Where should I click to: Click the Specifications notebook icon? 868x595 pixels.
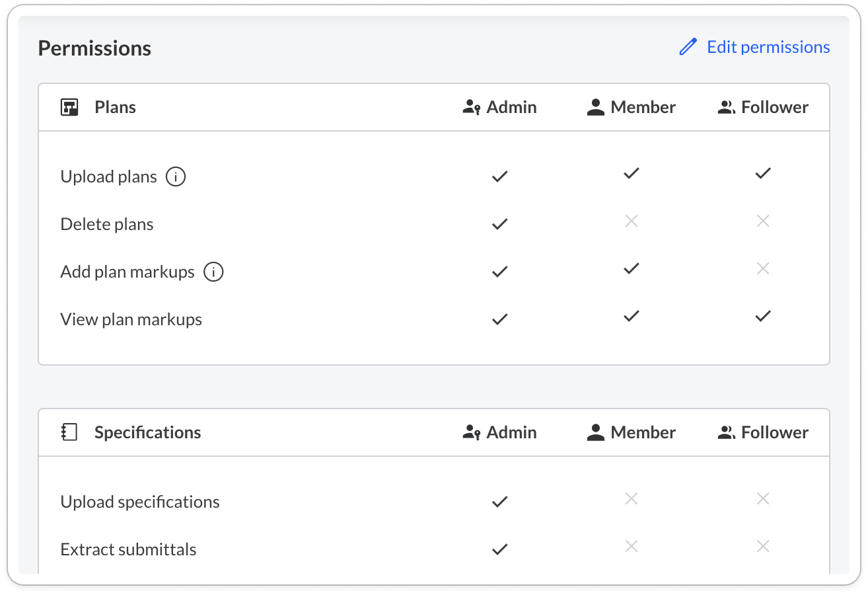(69, 432)
